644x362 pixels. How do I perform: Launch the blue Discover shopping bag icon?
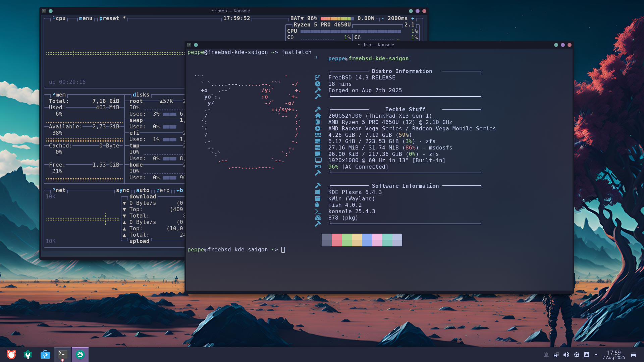point(45,355)
